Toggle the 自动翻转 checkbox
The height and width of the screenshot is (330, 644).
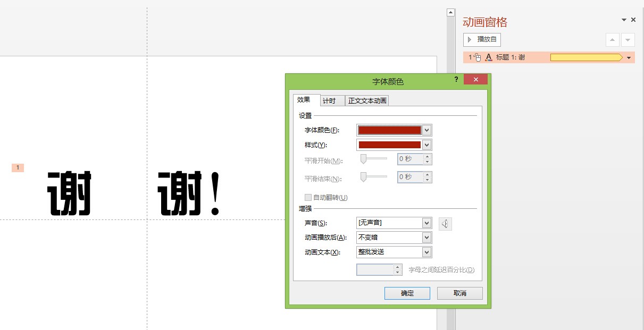click(x=308, y=197)
